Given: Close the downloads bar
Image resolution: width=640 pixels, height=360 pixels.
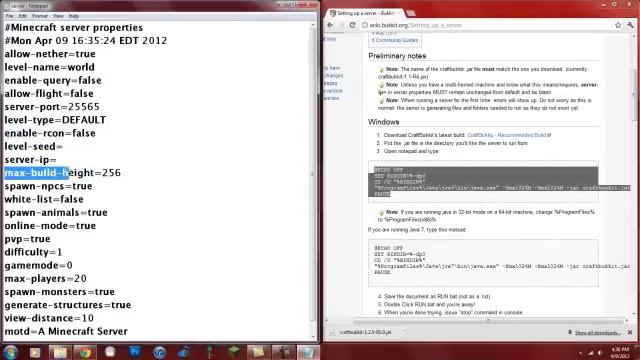Looking at the screenshot, I should pyautogui.click(x=630, y=332).
